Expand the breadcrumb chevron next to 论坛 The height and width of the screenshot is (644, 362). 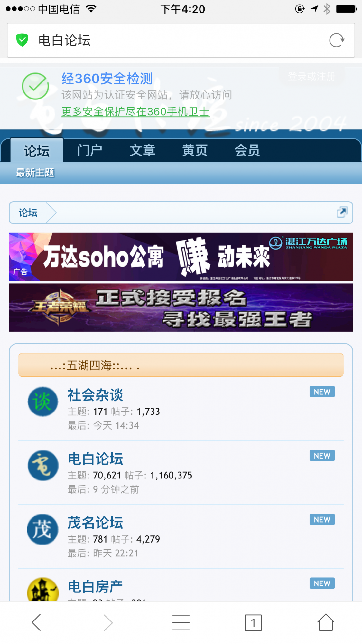coord(51,213)
